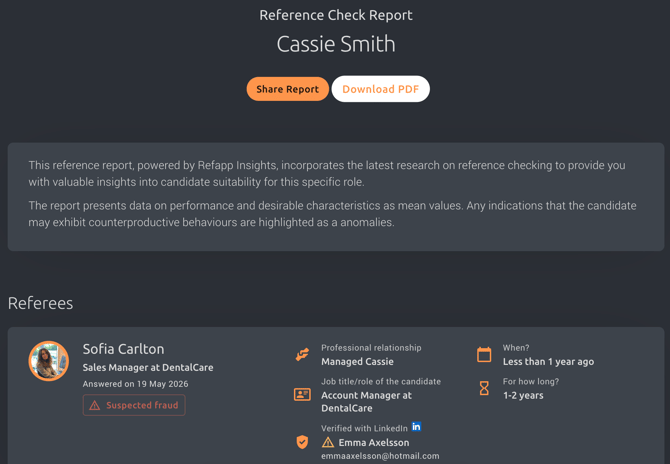The width and height of the screenshot is (670, 464).
Task: Click the Sofia Carlton referee name
Action: pos(123,349)
